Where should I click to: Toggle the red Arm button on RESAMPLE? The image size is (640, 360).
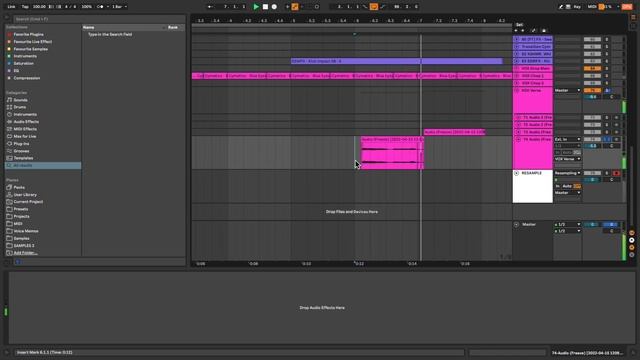pyautogui.click(x=616, y=173)
